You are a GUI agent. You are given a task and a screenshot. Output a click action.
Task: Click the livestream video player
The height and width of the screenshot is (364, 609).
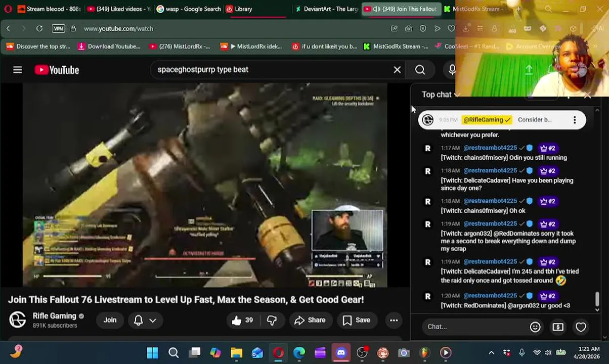(x=205, y=186)
